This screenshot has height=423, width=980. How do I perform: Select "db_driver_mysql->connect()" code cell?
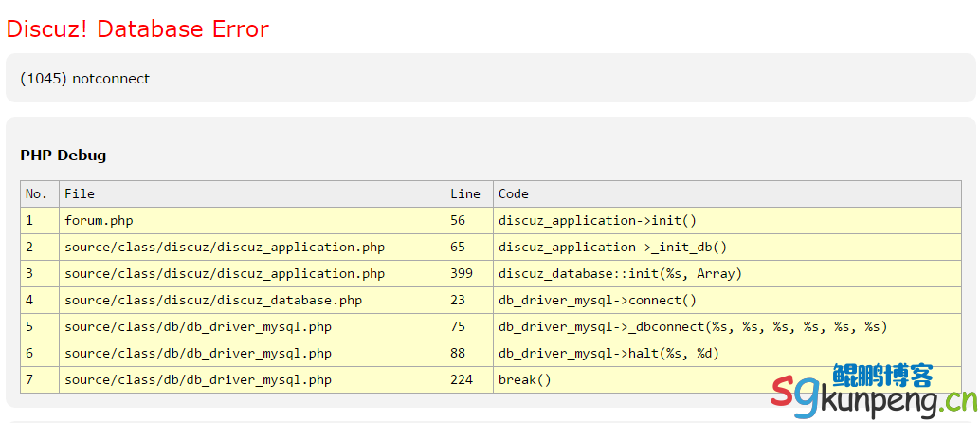click(728, 301)
